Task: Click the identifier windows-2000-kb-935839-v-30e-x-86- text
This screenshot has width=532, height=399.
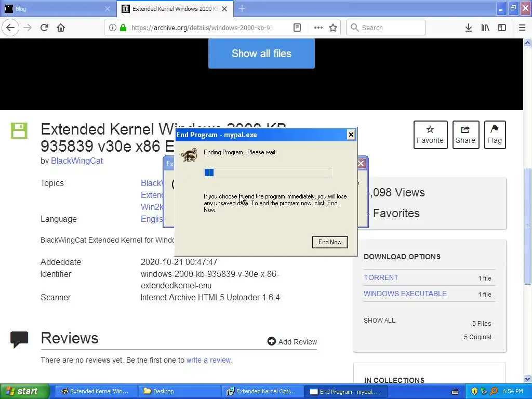Action: click(x=210, y=274)
